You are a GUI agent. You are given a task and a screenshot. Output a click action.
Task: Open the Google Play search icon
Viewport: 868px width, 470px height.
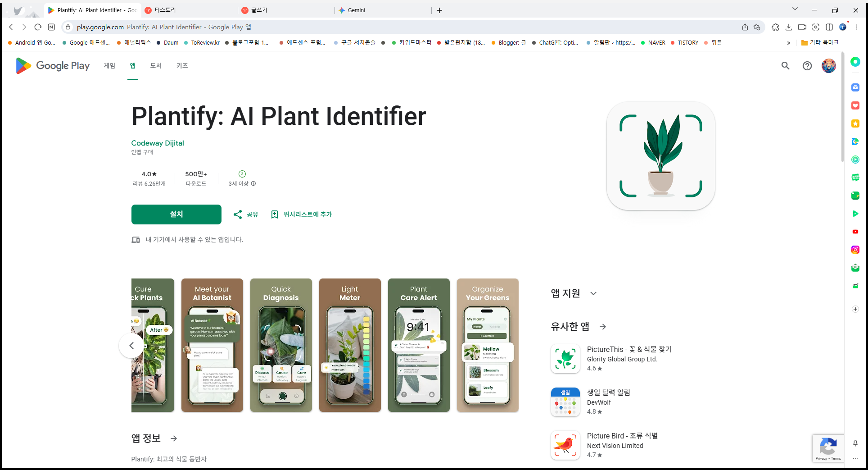pos(785,66)
